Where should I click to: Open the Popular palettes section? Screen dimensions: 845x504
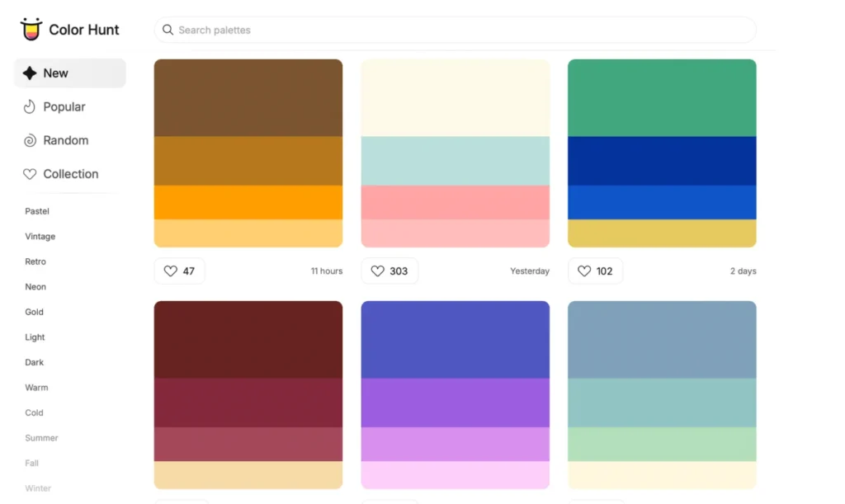64,107
